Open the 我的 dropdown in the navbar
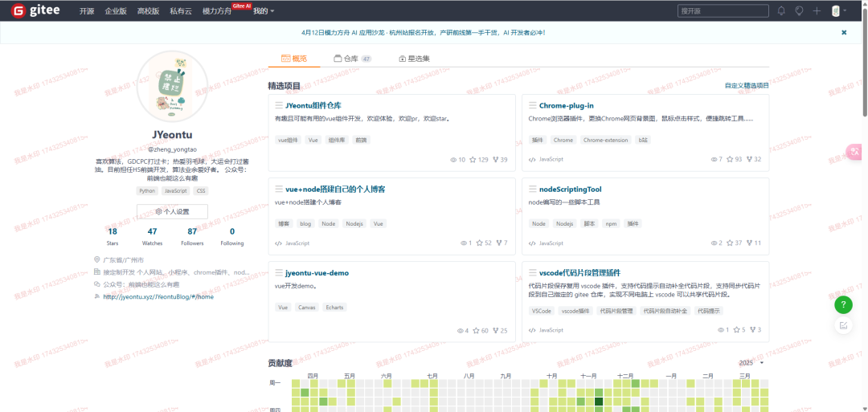Screen dimensions: 868x412 pos(264,11)
